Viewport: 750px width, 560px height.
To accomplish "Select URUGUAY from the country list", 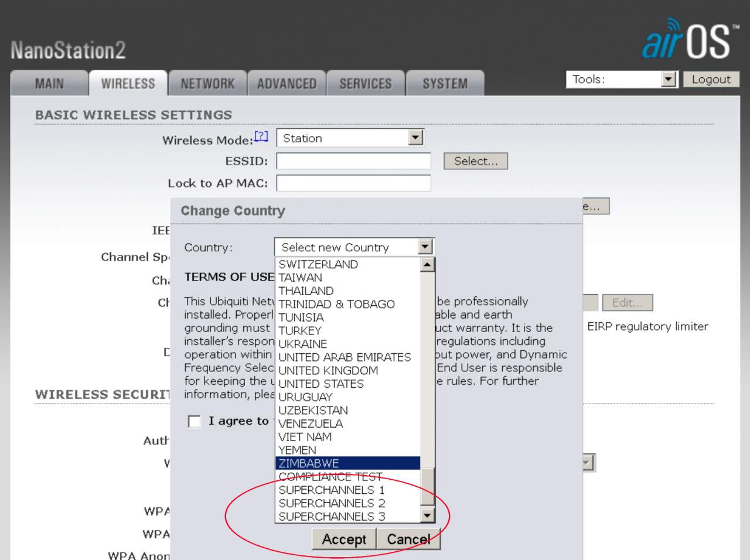I will tap(348, 397).
